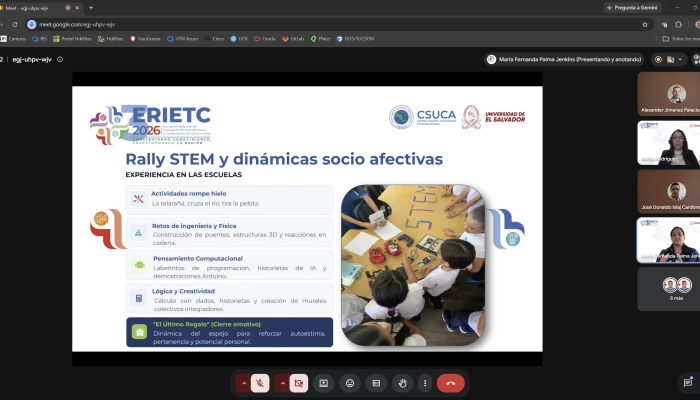The width and height of the screenshot is (700, 400).
Task: Open the UCR bookmark
Action: click(239, 39)
